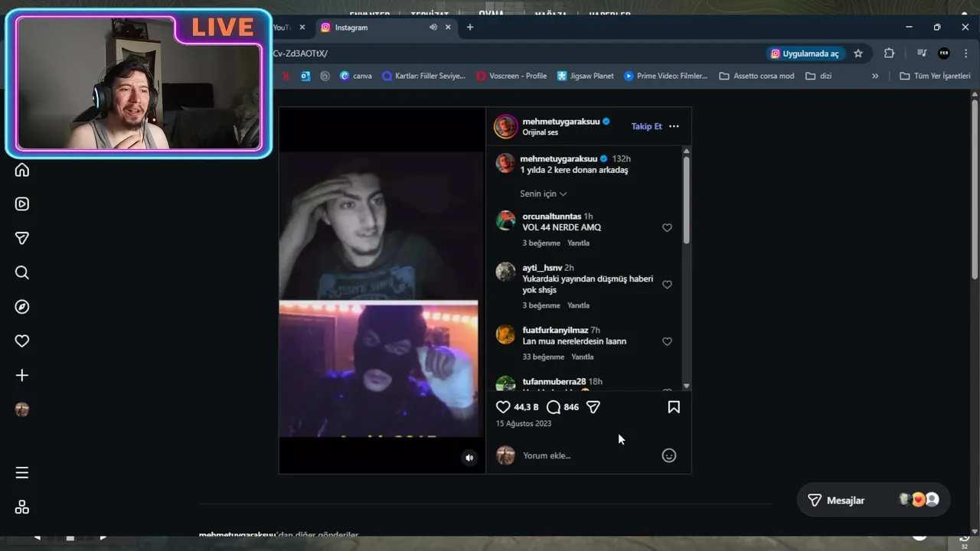Open Chrome three-dot menu

click(965, 54)
